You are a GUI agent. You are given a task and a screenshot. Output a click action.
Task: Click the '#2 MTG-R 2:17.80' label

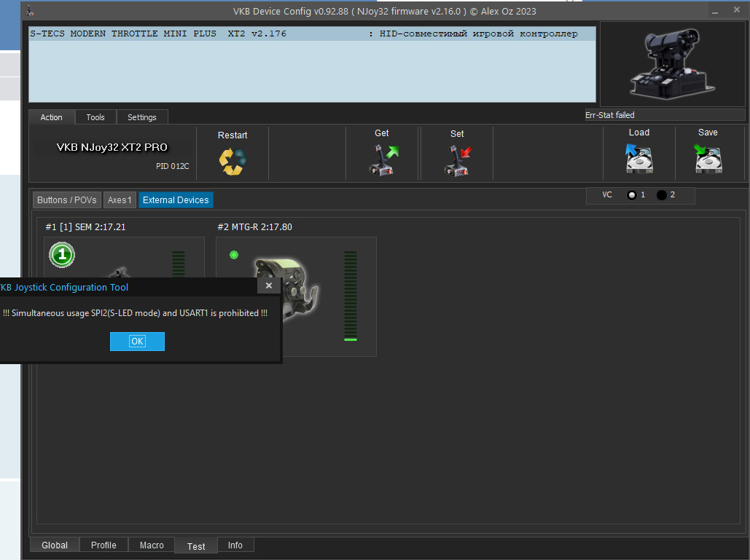(x=255, y=227)
